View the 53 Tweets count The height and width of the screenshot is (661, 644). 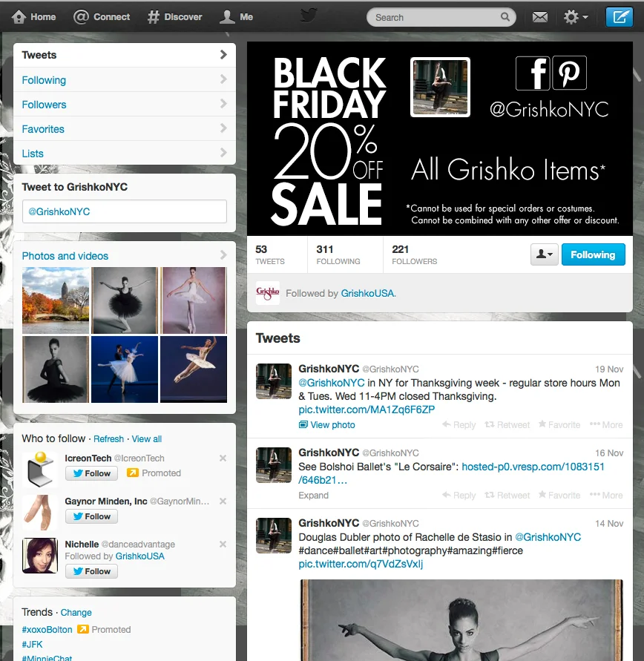click(x=270, y=254)
